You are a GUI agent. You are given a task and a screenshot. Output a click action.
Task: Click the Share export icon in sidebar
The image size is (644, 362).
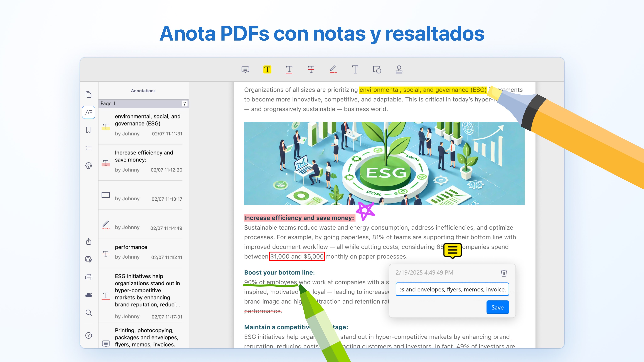click(x=88, y=241)
